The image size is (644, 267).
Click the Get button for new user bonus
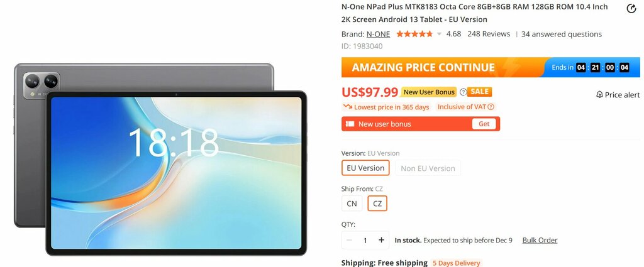pos(484,124)
